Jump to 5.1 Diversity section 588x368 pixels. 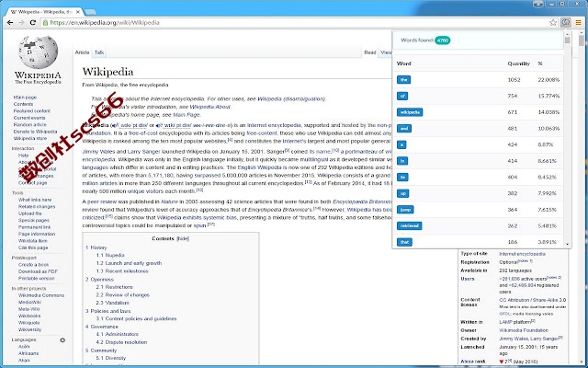point(111,358)
